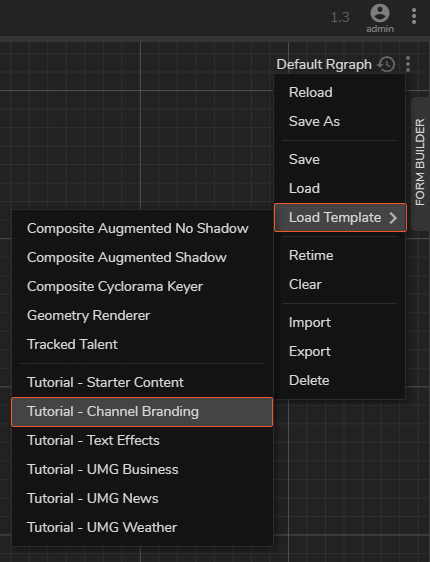
Task: Select Reload from the menu
Action: click(x=340, y=92)
